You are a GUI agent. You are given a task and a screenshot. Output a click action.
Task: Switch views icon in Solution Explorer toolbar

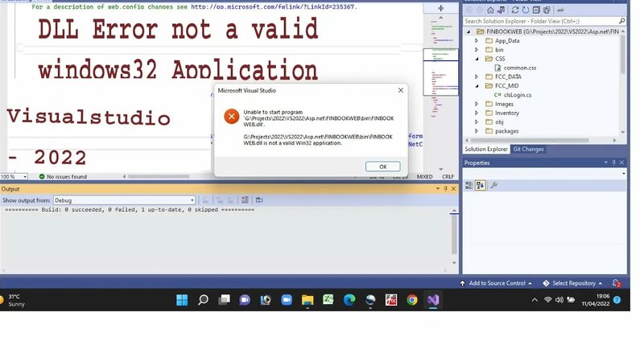click(502, 10)
